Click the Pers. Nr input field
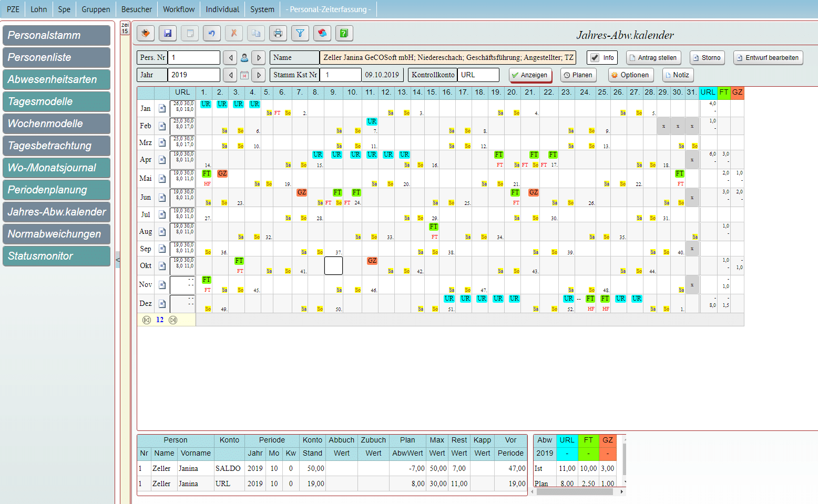Viewport: 818px width, 504px height. (194, 58)
